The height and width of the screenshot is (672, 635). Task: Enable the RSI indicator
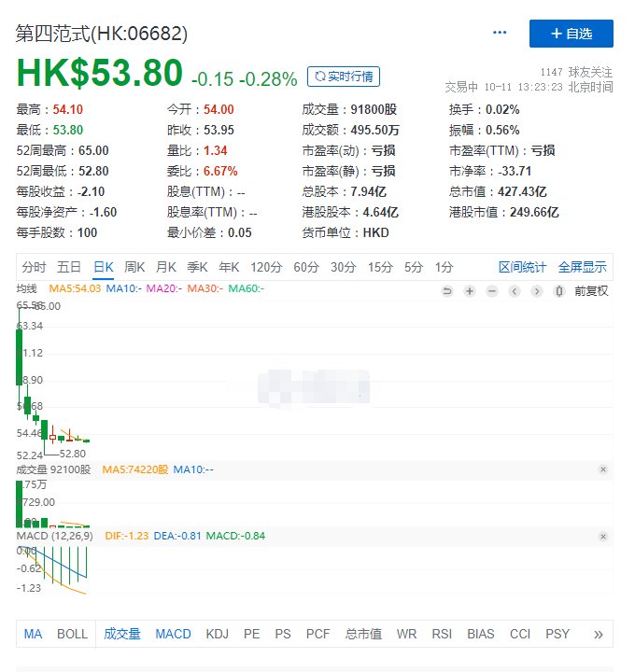pos(442,634)
